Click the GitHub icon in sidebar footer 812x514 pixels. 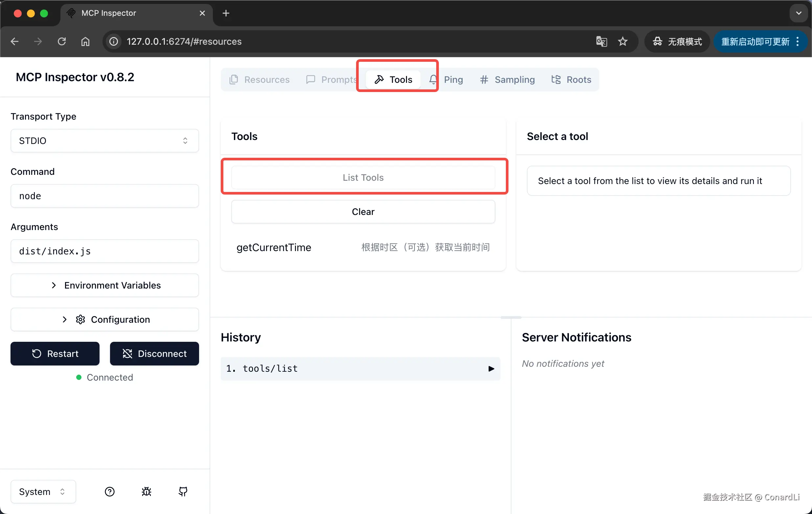click(x=183, y=491)
